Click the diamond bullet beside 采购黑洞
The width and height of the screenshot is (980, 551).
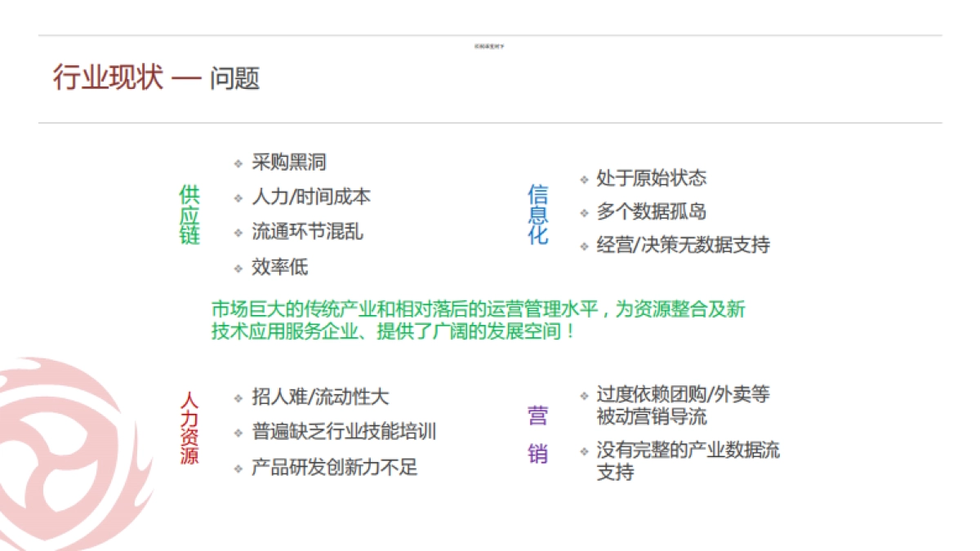238,162
